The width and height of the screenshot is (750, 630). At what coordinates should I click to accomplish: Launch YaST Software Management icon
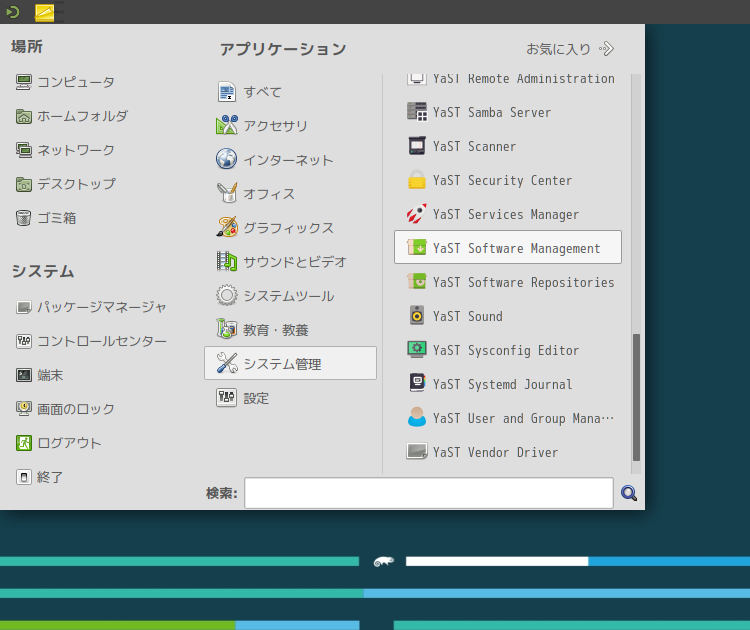coord(417,248)
